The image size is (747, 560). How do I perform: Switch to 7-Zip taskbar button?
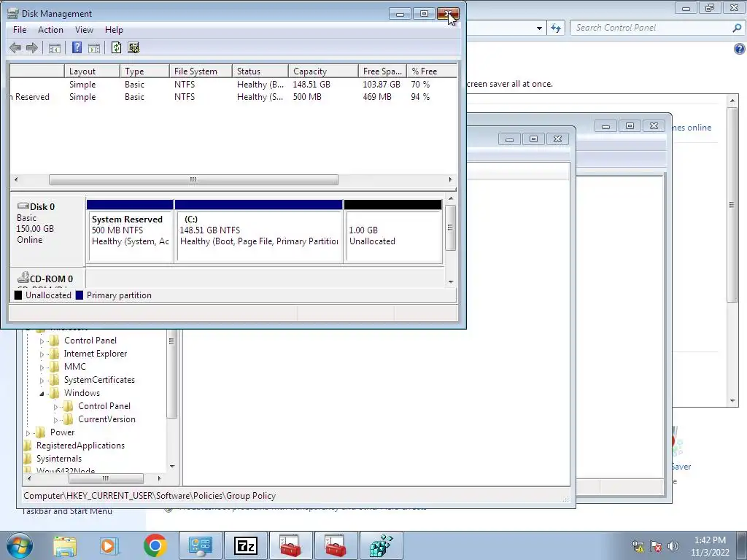pyautogui.click(x=246, y=545)
